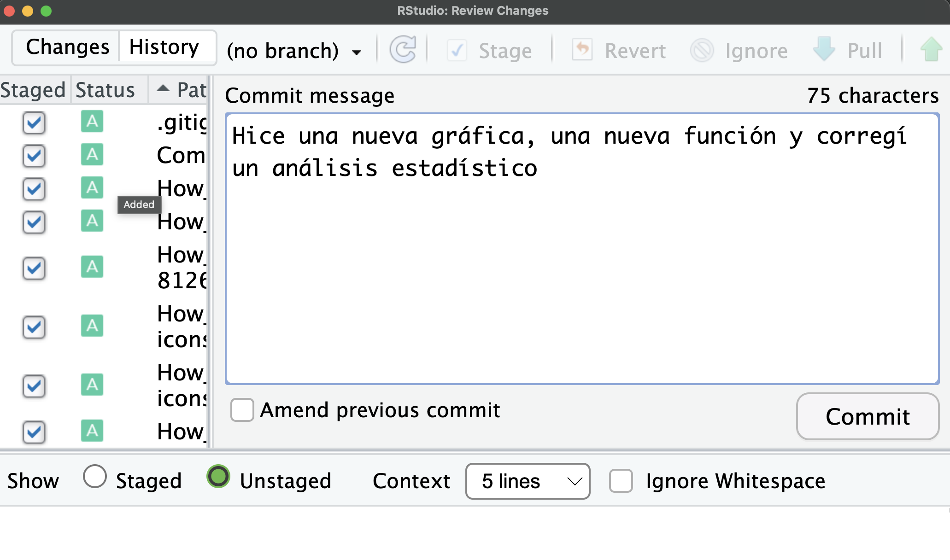This screenshot has width=950, height=560.
Task: Toggle the Ignore Whitespace checkbox
Action: 621,481
